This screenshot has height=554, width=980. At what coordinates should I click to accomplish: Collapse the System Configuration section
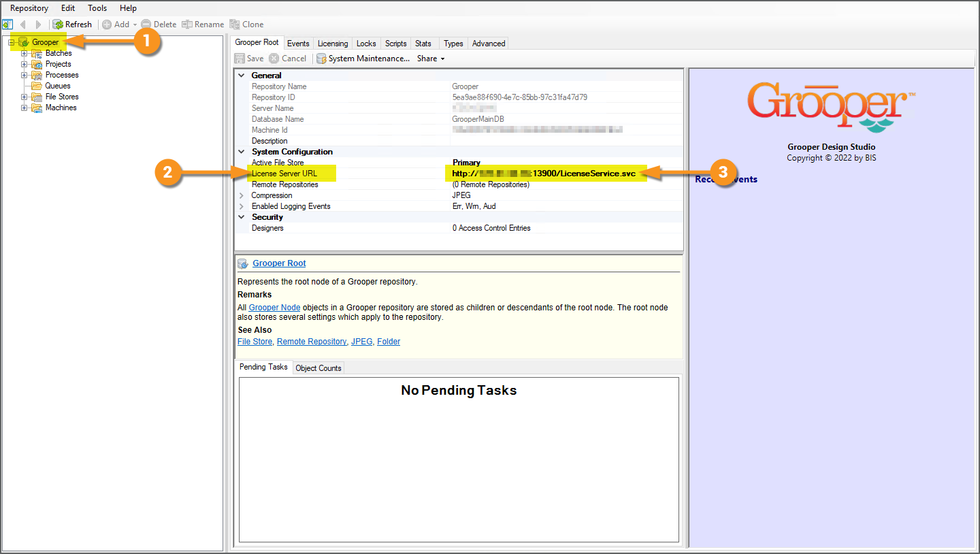pyautogui.click(x=241, y=152)
